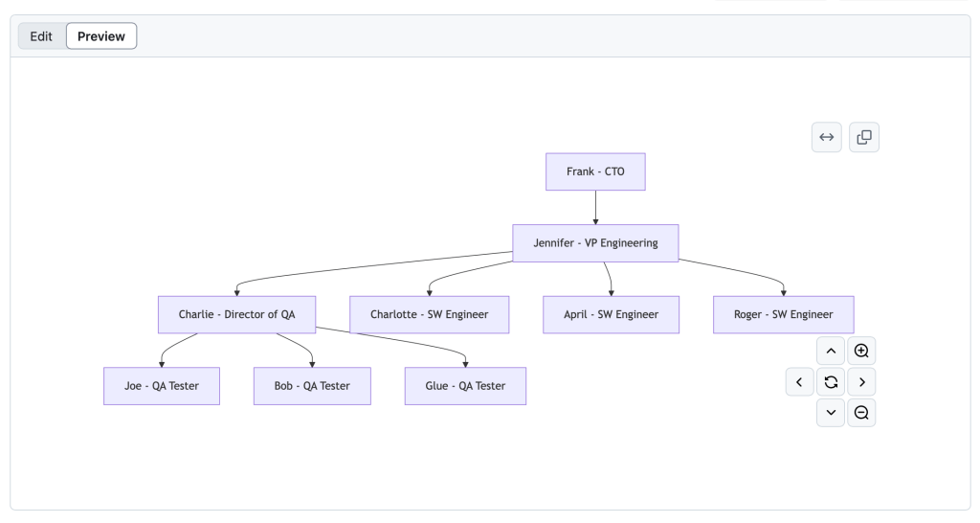Viewport: 980px width, 523px height.
Task: Click the Frank - CTO node
Action: (x=595, y=171)
